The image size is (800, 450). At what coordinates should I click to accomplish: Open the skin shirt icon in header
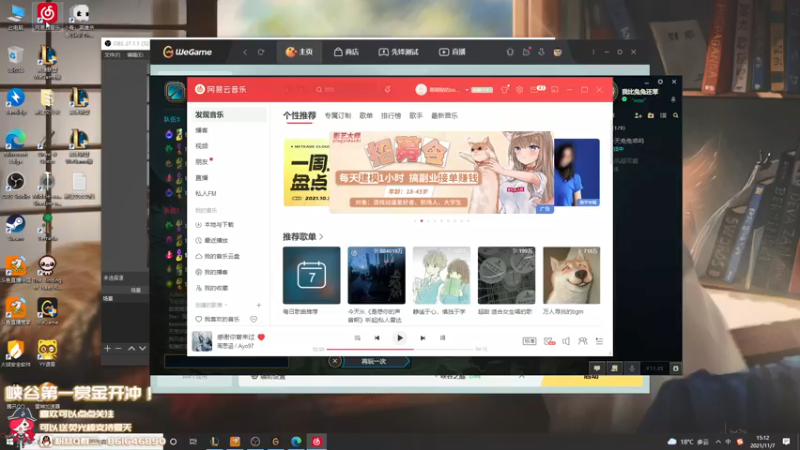[x=505, y=90]
